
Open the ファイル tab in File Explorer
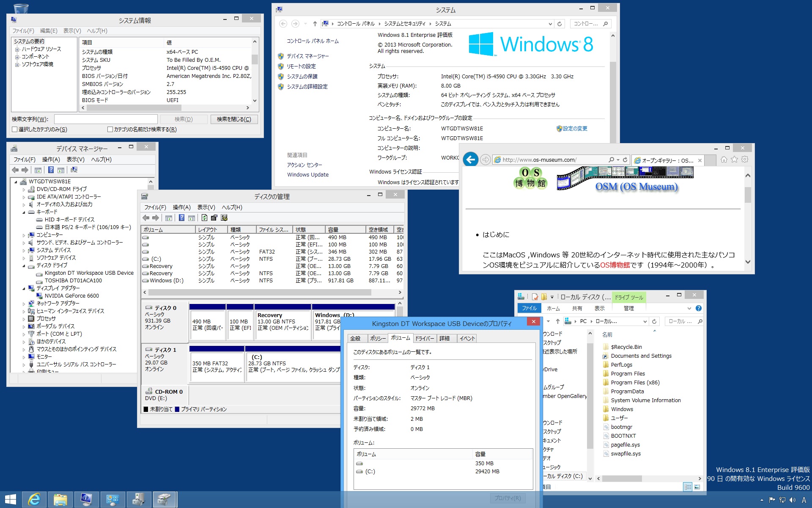coord(529,308)
